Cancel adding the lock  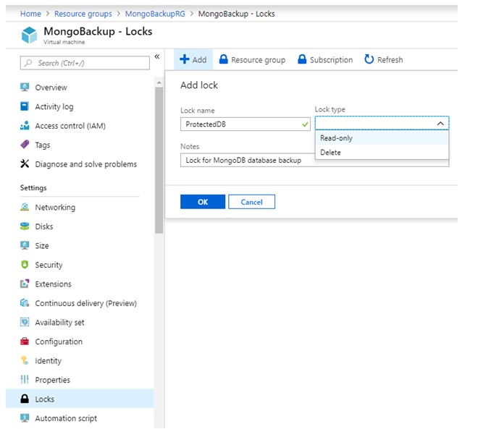[252, 202]
